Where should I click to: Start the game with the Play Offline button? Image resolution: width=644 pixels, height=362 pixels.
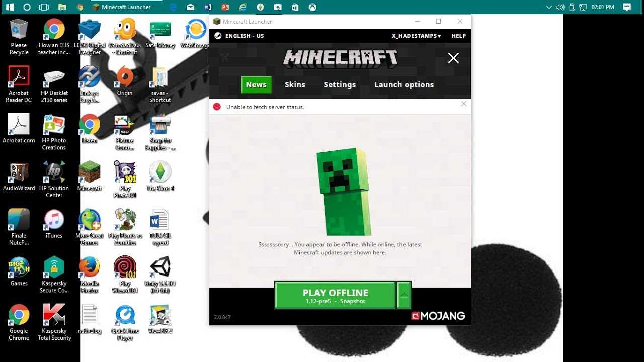click(335, 295)
